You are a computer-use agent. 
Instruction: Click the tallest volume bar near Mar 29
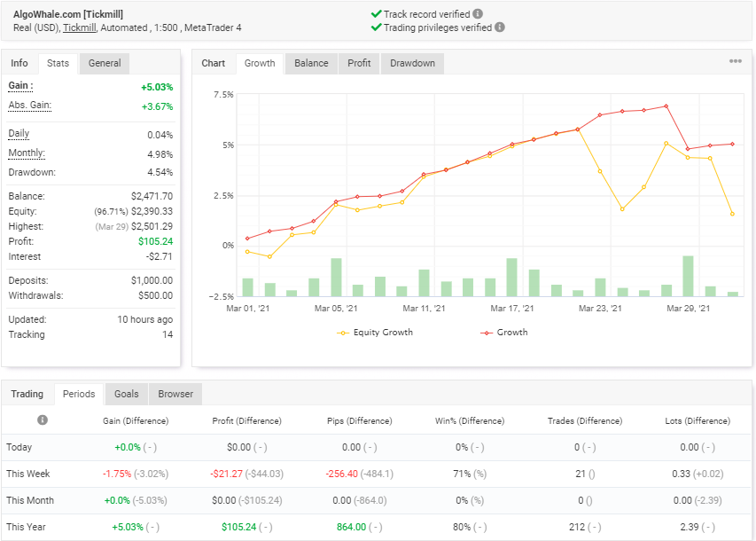688,276
